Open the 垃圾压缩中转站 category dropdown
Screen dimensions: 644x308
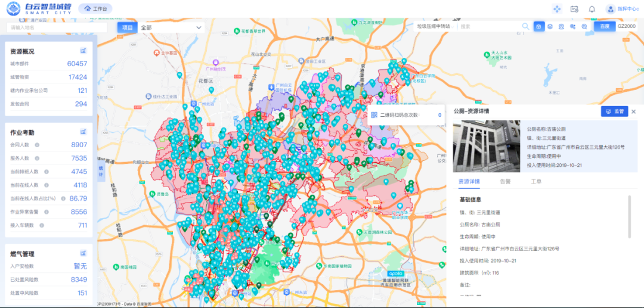(436, 27)
